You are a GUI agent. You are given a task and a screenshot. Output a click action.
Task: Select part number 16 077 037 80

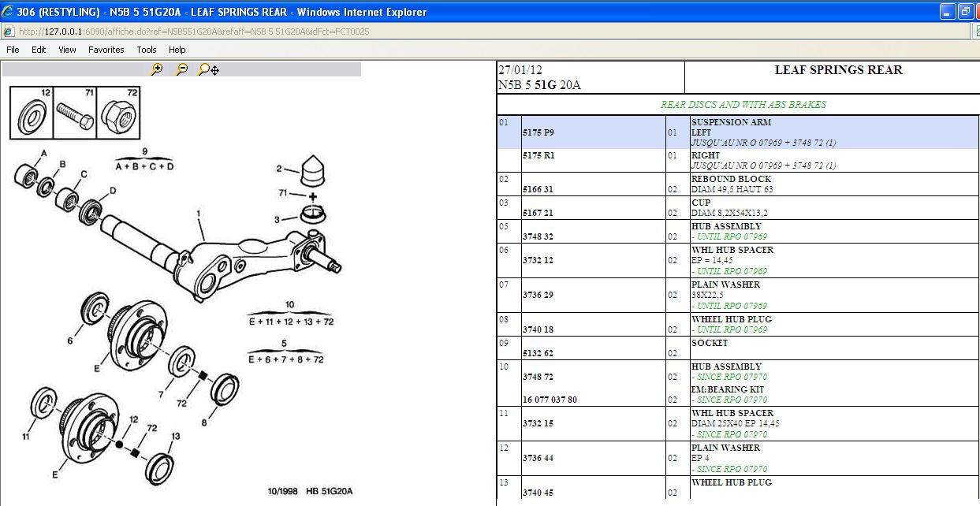coord(550,400)
